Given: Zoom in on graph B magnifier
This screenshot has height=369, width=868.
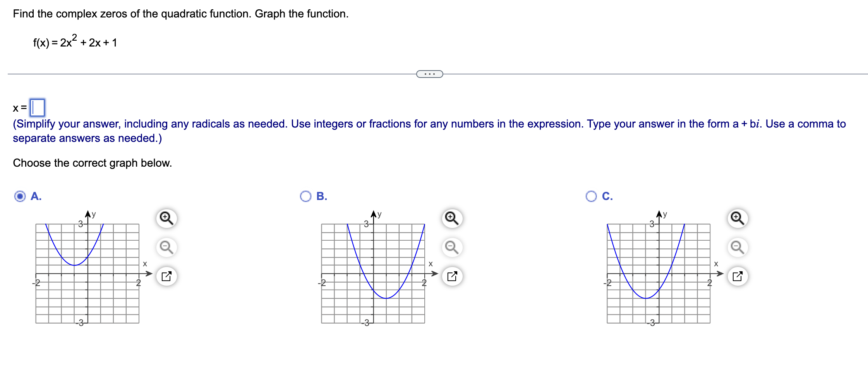Looking at the screenshot, I should pyautogui.click(x=452, y=218).
